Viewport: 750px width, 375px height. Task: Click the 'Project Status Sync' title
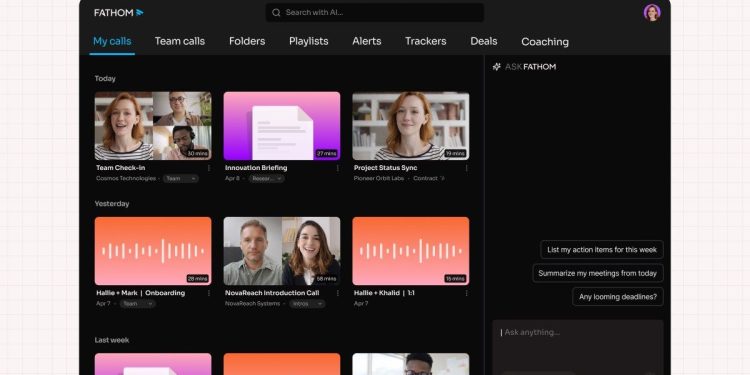click(386, 168)
